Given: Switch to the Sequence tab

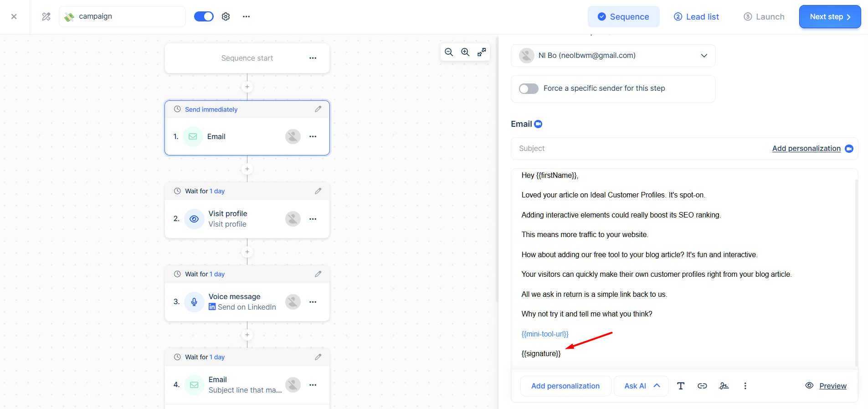Looking at the screenshot, I should pos(623,17).
